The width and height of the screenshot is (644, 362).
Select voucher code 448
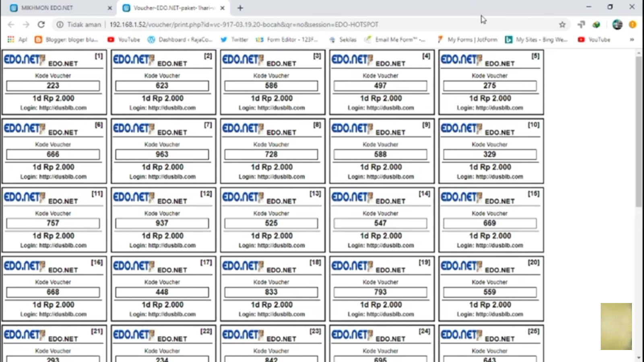click(162, 292)
